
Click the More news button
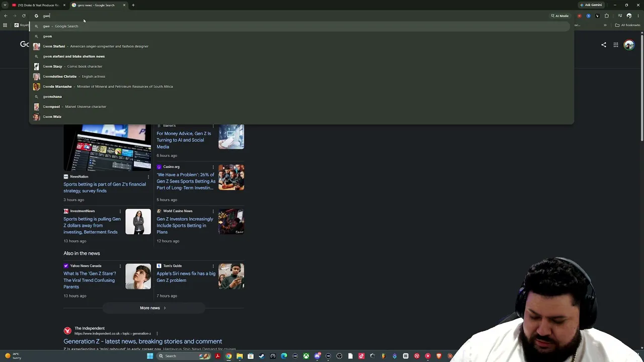(153, 308)
